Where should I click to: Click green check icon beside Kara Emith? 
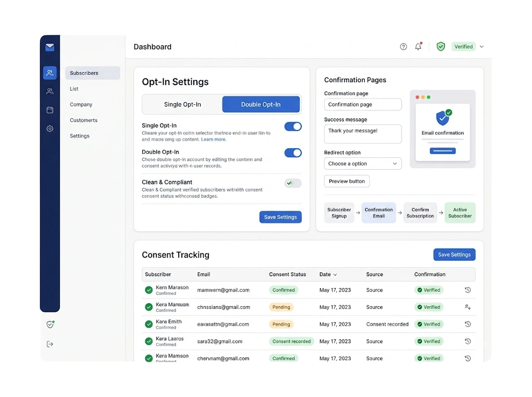pyautogui.click(x=149, y=324)
